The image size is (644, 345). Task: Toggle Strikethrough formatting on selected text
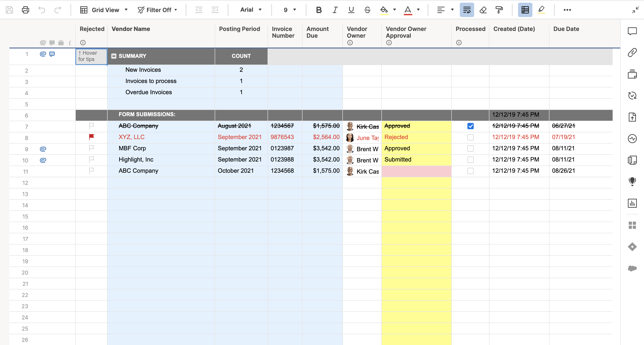coord(367,10)
